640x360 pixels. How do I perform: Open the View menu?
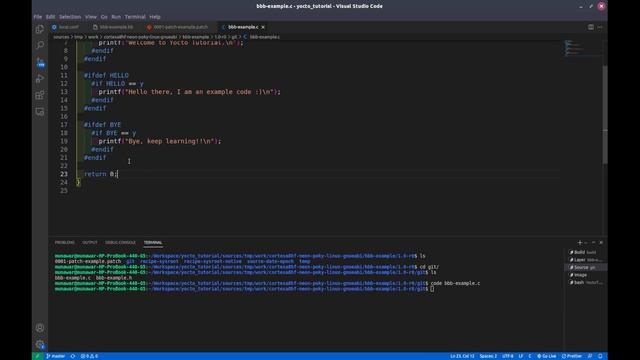point(91,17)
